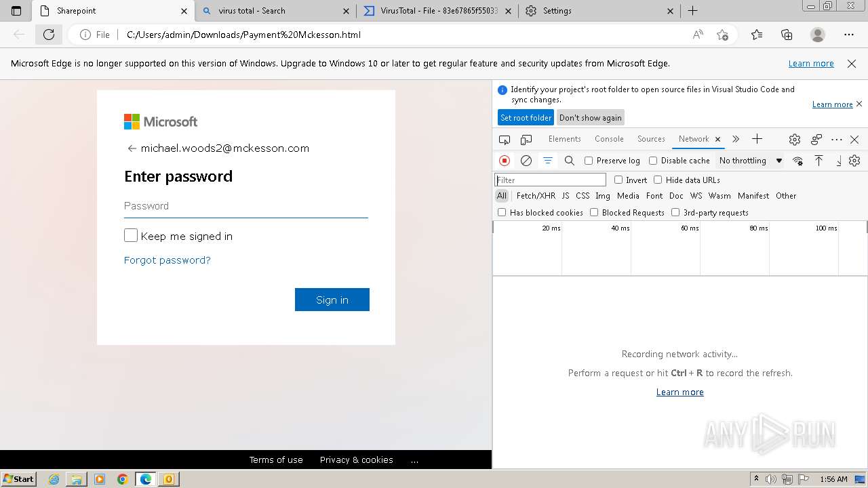The height and width of the screenshot is (488, 868).
Task: Open the No throttling dropdown
Action: click(x=751, y=161)
